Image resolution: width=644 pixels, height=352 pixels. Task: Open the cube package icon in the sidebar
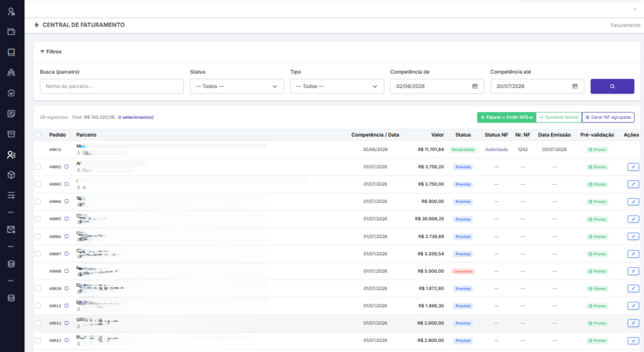tap(11, 175)
